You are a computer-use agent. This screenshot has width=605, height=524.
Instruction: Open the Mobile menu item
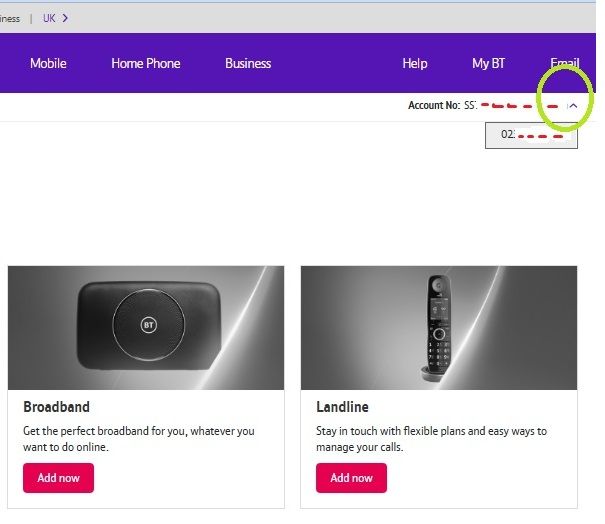point(48,63)
